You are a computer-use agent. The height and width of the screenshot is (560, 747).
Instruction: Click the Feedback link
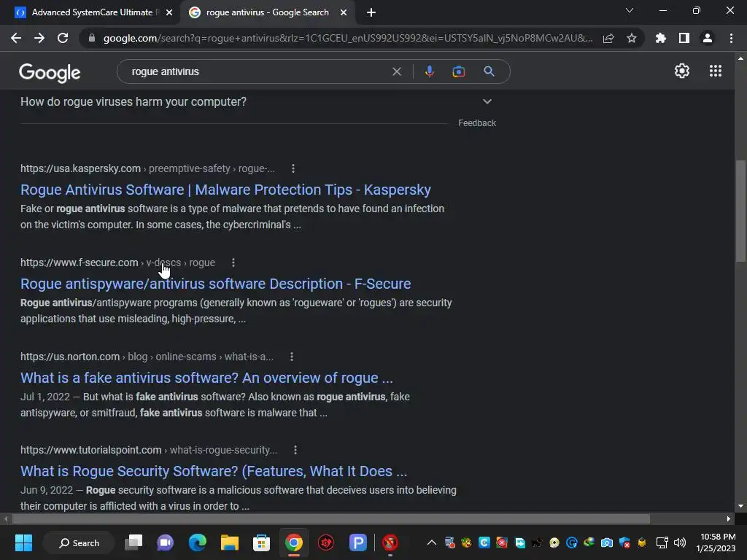(477, 123)
